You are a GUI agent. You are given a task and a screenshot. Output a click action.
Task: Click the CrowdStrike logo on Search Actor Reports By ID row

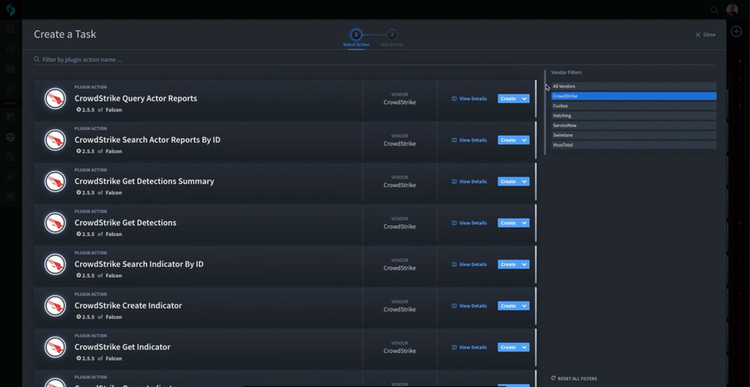coord(55,141)
